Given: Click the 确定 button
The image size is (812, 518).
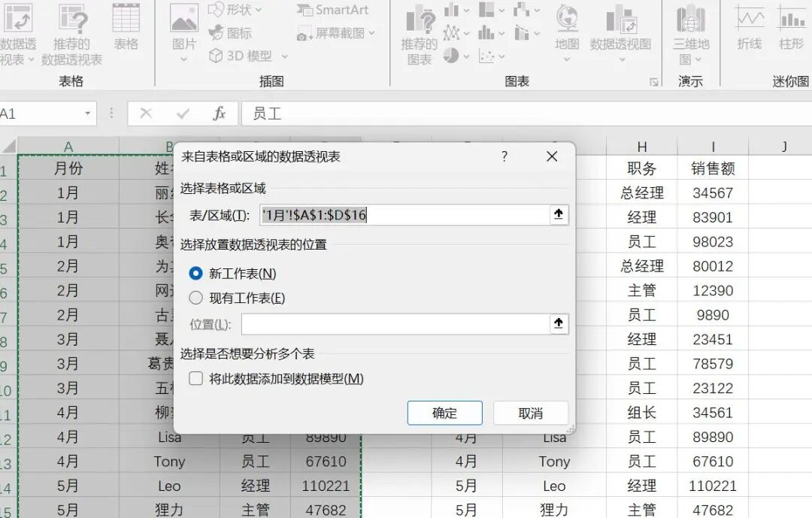Looking at the screenshot, I should (445, 413).
